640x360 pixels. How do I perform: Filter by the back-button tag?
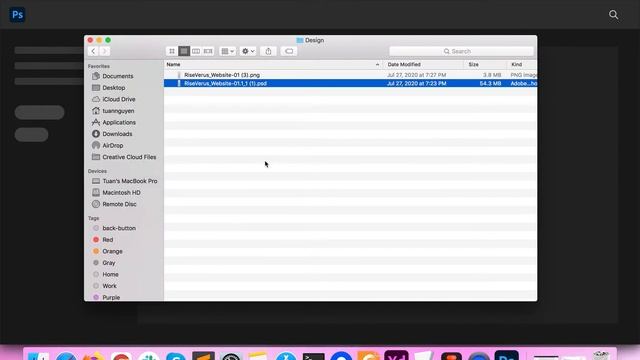(x=119, y=228)
